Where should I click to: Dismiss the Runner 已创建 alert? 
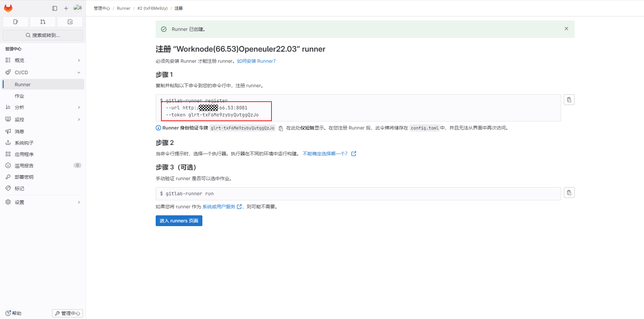(x=566, y=29)
